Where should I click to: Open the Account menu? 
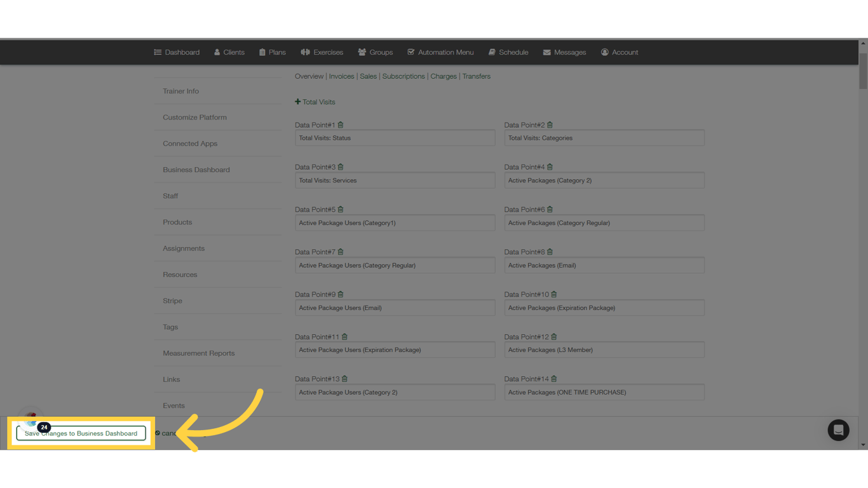[x=620, y=52]
